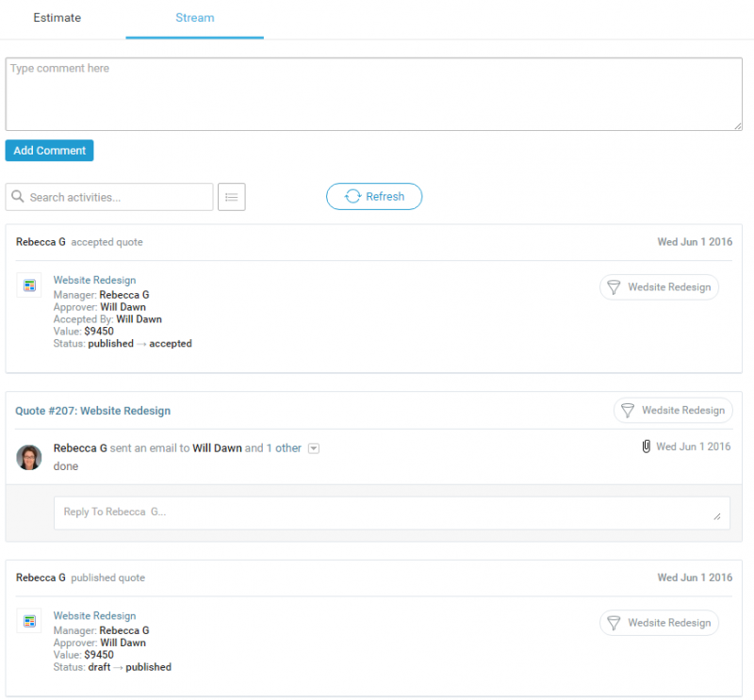Select the Stream tab
Image resolution: width=754 pixels, height=700 pixels.
point(194,18)
